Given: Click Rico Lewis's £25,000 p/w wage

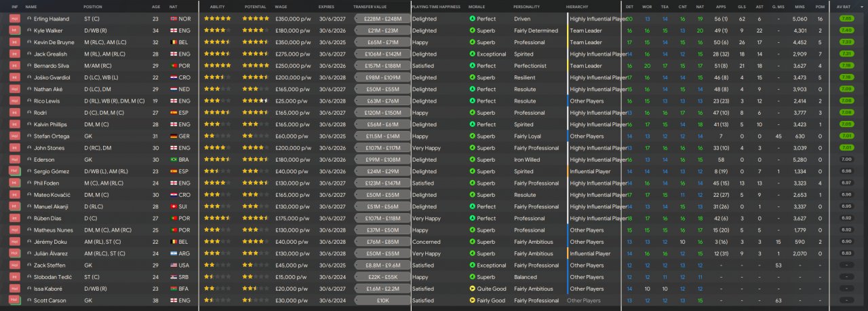Looking at the screenshot, I should [x=293, y=101].
